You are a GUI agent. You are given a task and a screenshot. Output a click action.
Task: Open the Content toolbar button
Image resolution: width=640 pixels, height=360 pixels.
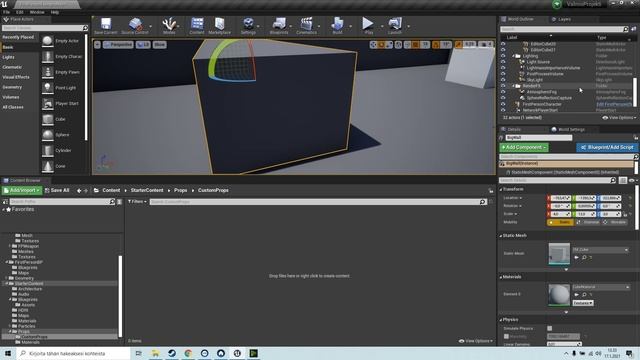(197, 26)
